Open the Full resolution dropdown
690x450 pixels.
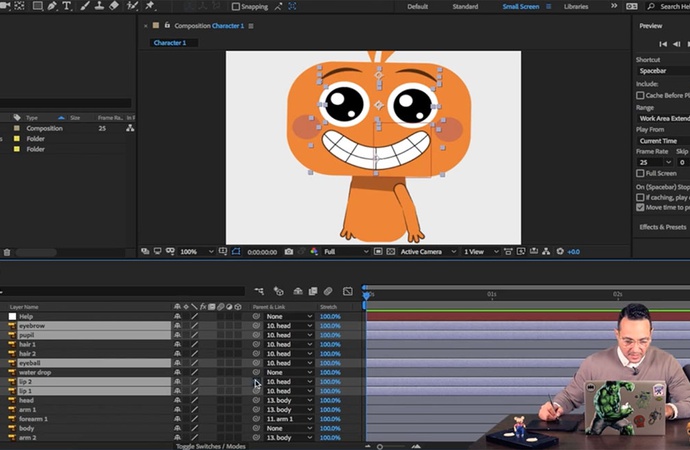pos(346,252)
